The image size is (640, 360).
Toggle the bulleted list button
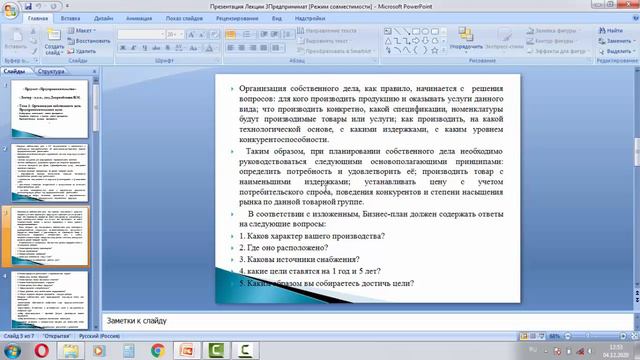(231, 35)
